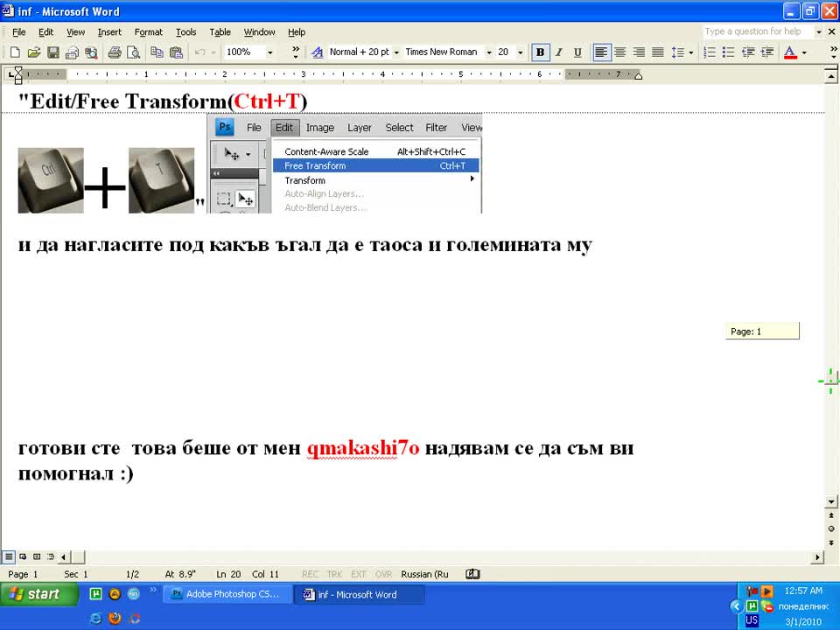Toggle Bold formatting
Viewport: 840px width, 630px height.
pos(540,52)
